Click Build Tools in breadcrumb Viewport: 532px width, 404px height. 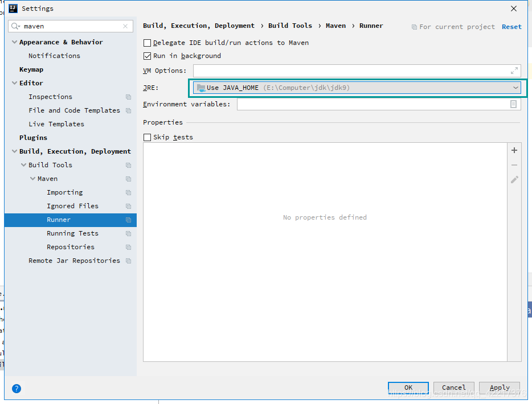(x=290, y=26)
